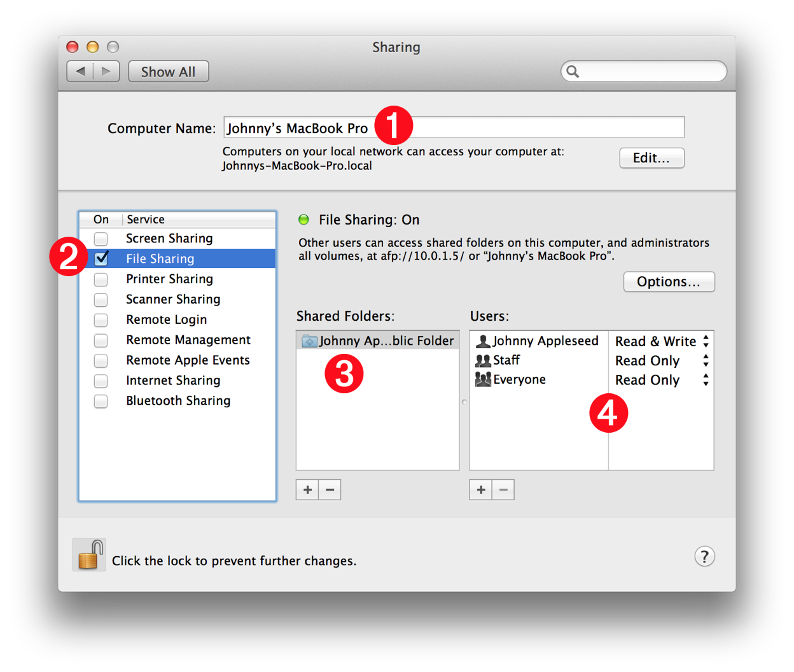Click the open padlock icon
This screenshot has height=672, width=794.
89,555
